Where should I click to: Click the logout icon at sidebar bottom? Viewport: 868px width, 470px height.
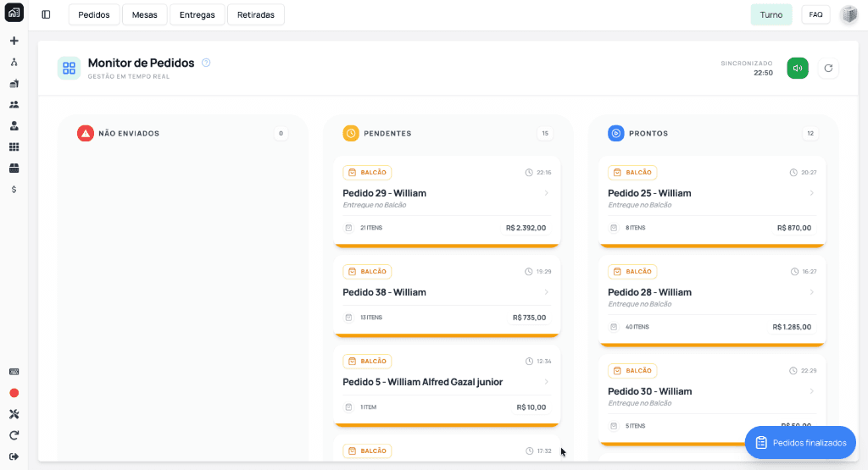(14, 456)
